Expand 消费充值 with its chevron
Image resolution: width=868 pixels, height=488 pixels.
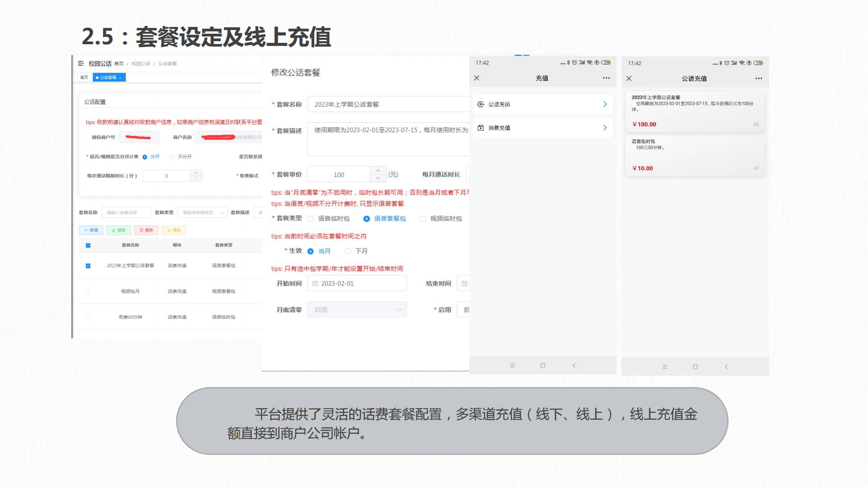pyautogui.click(x=605, y=128)
